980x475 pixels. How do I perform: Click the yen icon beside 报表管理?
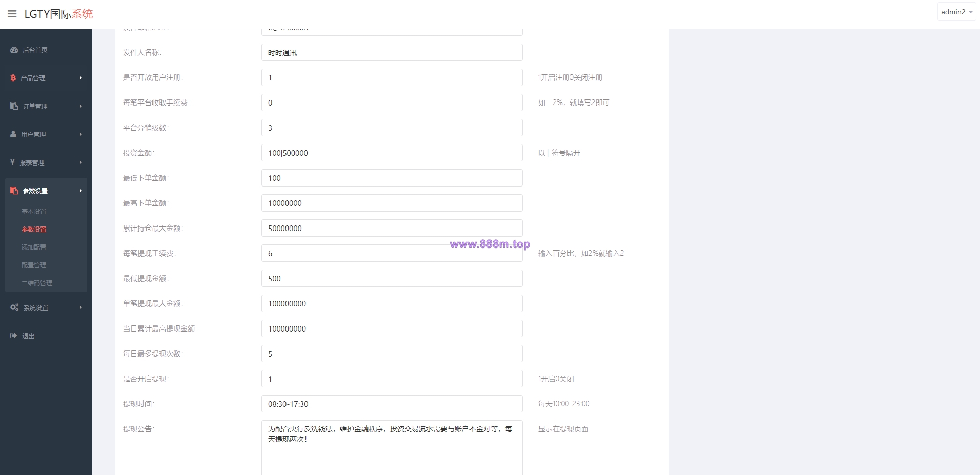tap(12, 162)
